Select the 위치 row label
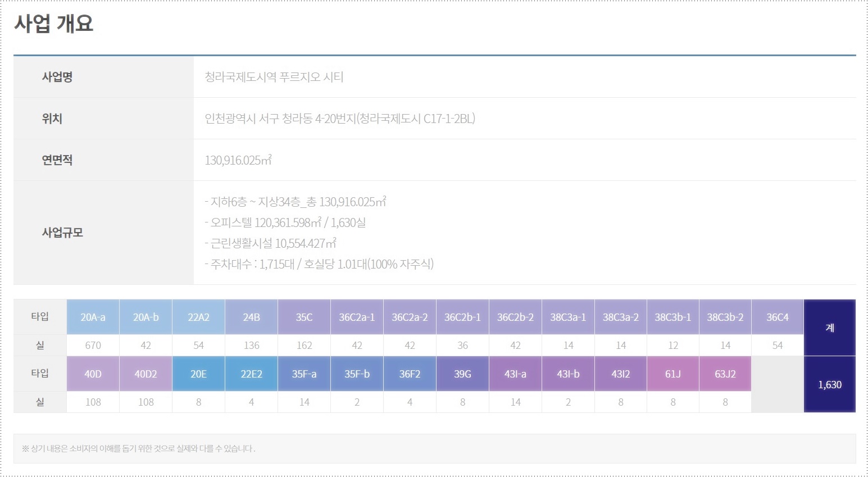This screenshot has height=477, width=868. [52, 119]
